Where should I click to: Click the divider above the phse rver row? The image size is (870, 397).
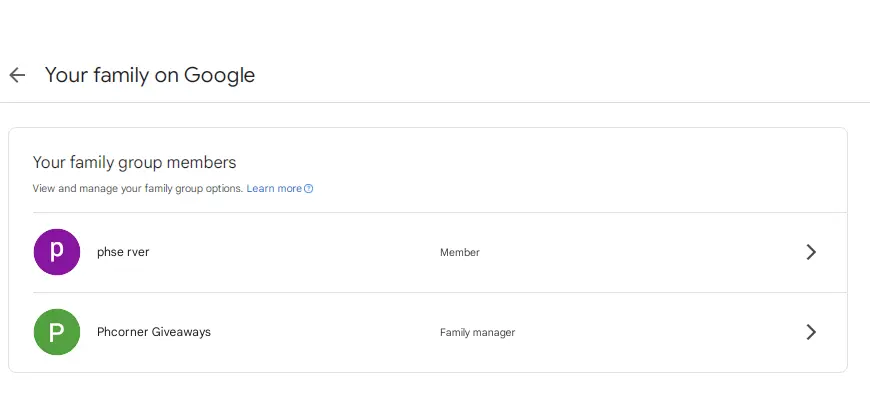coord(439,212)
